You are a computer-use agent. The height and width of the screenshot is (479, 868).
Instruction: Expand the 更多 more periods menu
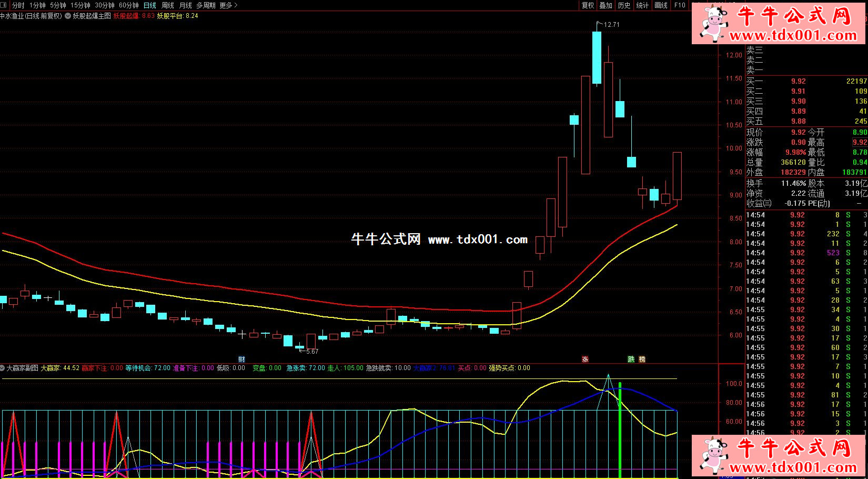point(229,5)
